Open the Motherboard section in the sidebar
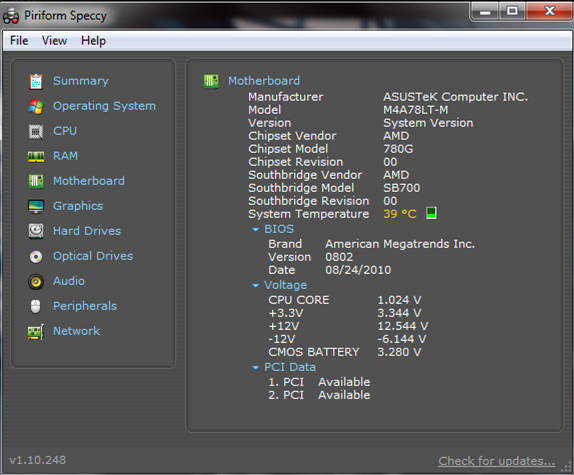The height and width of the screenshot is (475, 574). [x=89, y=181]
